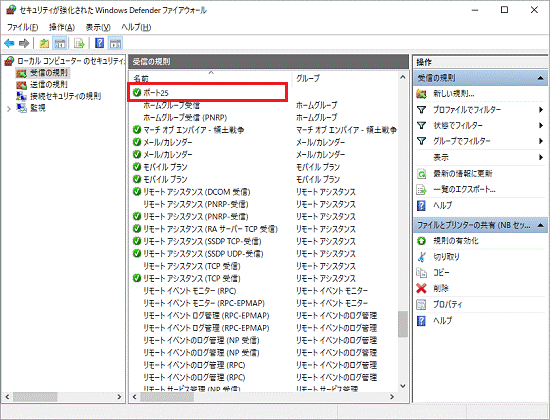Click the rules list horizontal scrollbar thumb
Screen dimensions: 550x420
pos(167,397)
